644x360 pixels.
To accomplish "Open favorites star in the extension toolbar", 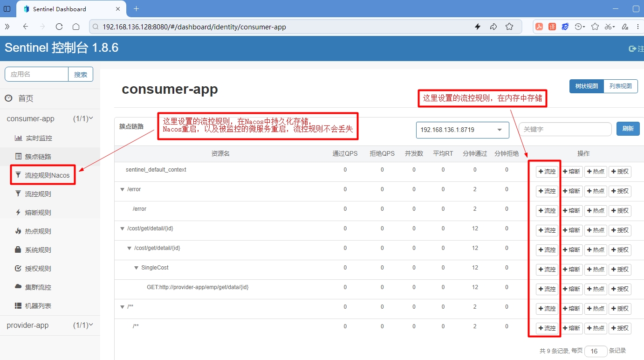I will (x=595, y=27).
